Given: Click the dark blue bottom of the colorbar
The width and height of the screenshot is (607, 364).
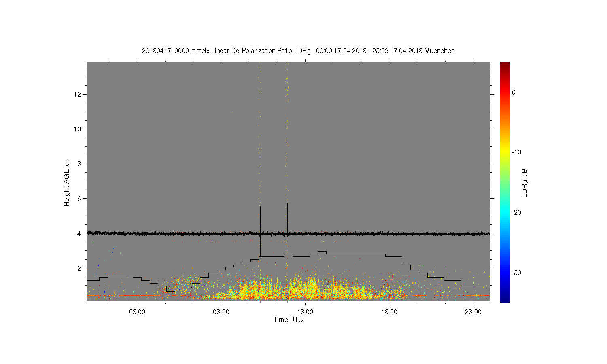Looking at the screenshot, I should (x=505, y=298).
